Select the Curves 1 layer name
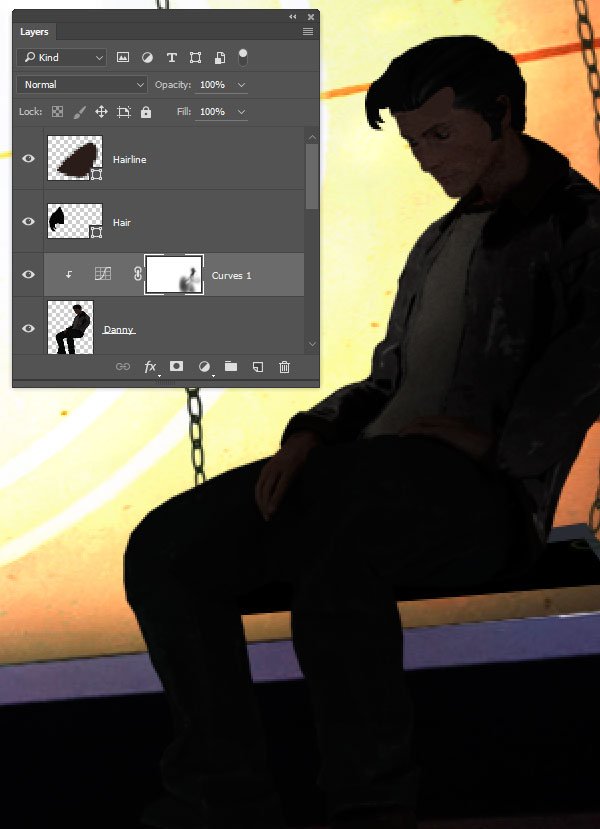600x829 pixels. tap(232, 275)
